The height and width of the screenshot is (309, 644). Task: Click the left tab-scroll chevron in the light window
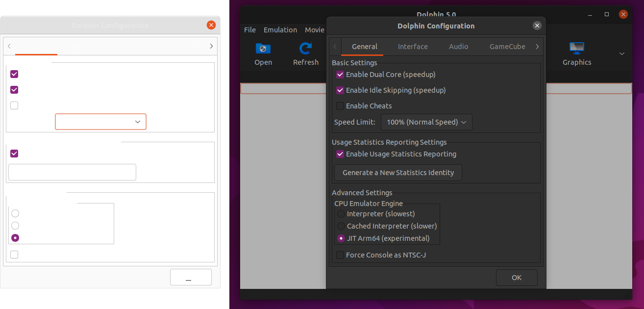click(x=9, y=46)
